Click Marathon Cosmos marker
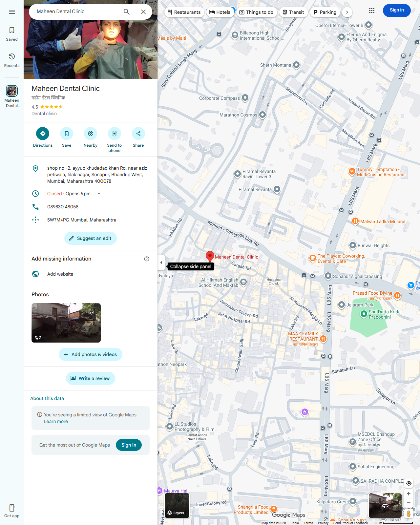The image size is (420, 525). pos(262,115)
